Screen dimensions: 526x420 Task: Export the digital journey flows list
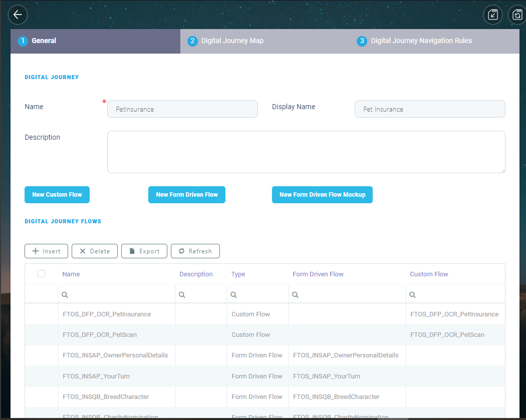click(x=144, y=251)
